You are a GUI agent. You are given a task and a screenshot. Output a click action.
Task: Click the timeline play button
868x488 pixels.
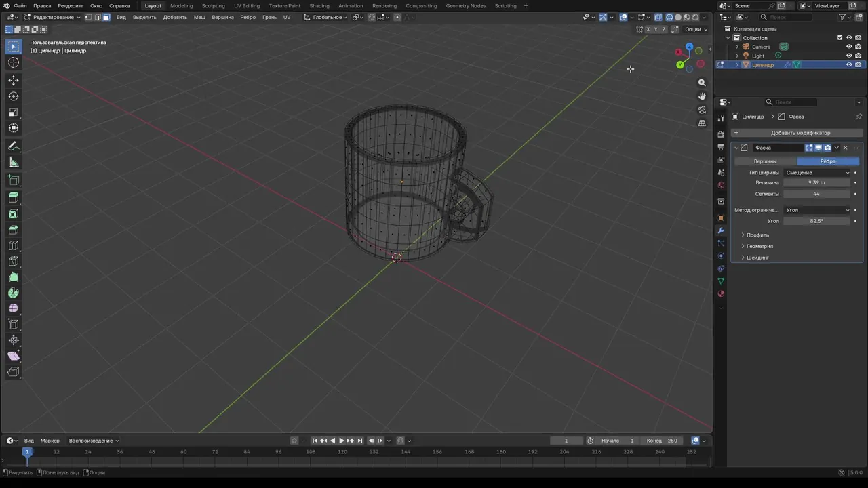point(341,441)
